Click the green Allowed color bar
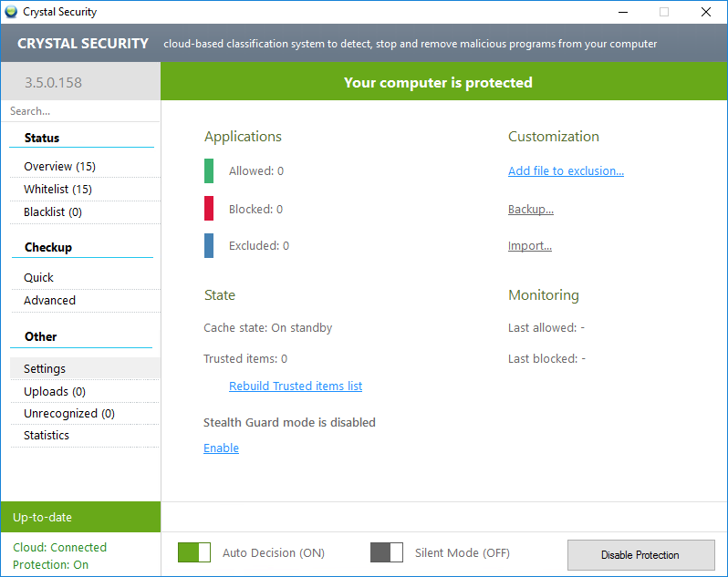728x577 pixels. pyautogui.click(x=209, y=170)
